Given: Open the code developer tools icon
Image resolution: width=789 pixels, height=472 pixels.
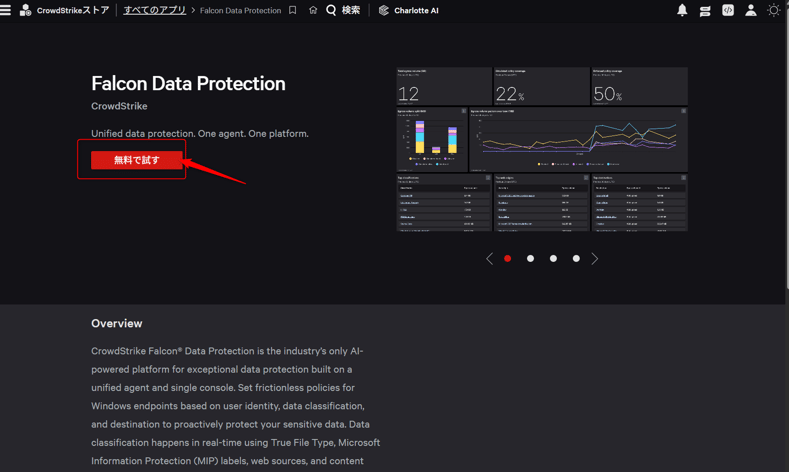Looking at the screenshot, I should click(728, 10).
